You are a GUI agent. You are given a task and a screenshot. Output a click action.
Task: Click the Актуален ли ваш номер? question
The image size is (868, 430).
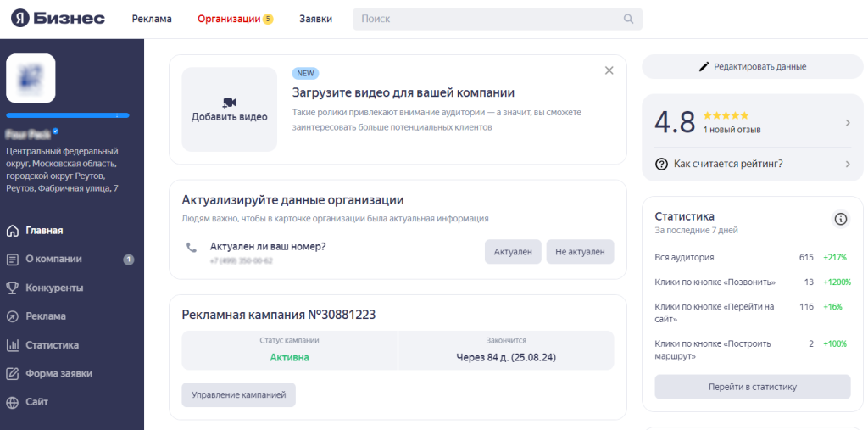coord(268,246)
